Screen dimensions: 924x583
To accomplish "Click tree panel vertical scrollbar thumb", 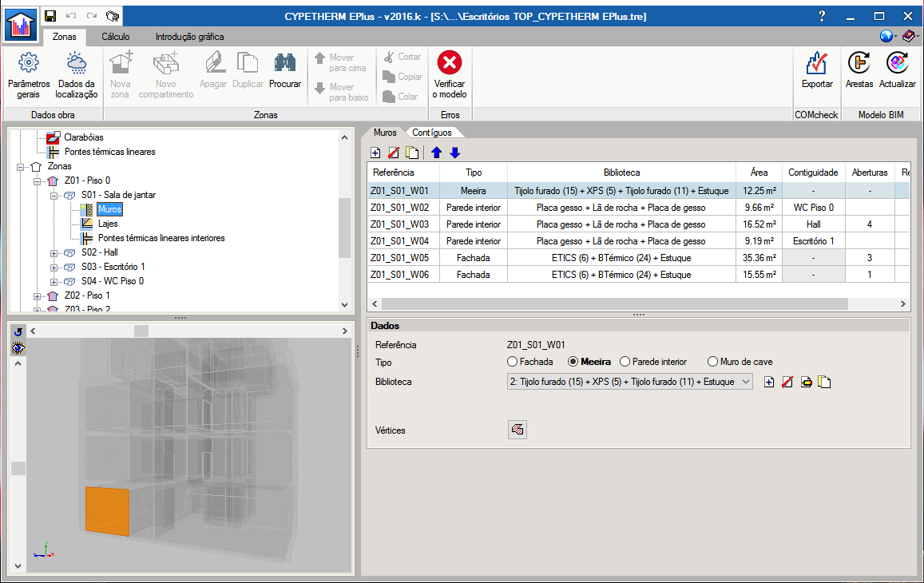I will (x=345, y=228).
